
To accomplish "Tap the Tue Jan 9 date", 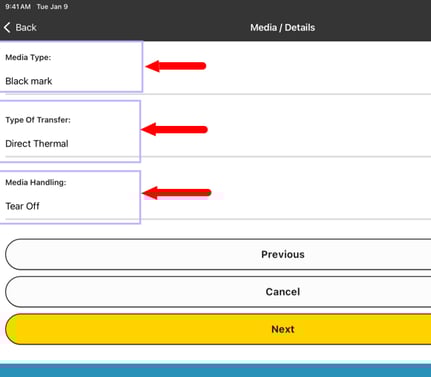I will 52,7.
